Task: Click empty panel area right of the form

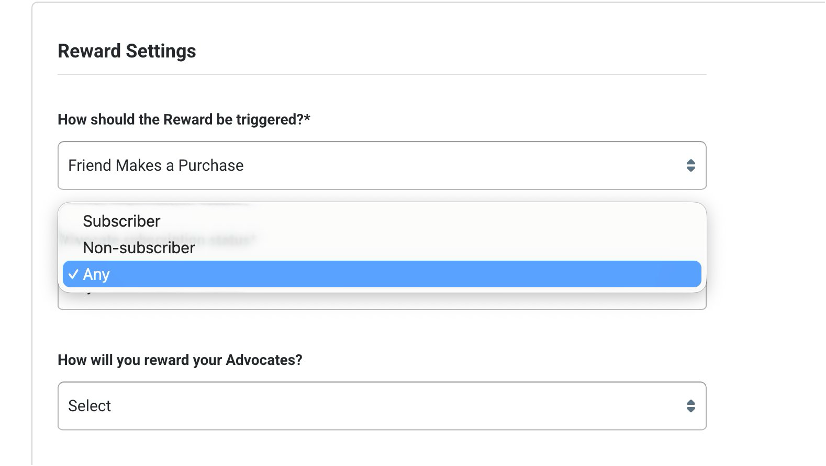Action: pyautogui.click(x=765, y=250)
